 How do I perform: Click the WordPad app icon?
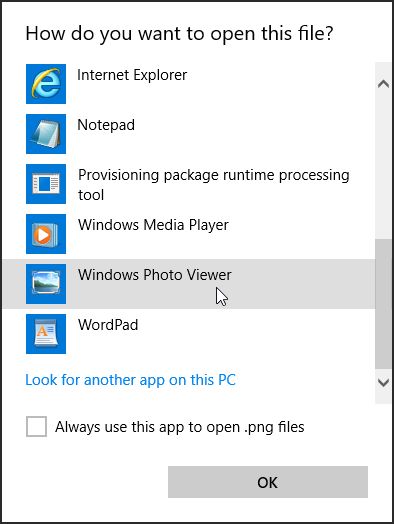tap(46, 334)
